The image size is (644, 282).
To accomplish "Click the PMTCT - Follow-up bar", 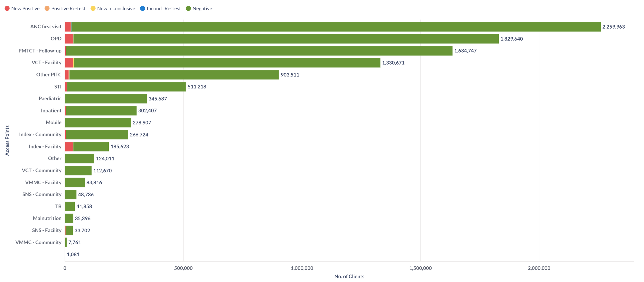I will pyautogui.click(x=258, y=51).
